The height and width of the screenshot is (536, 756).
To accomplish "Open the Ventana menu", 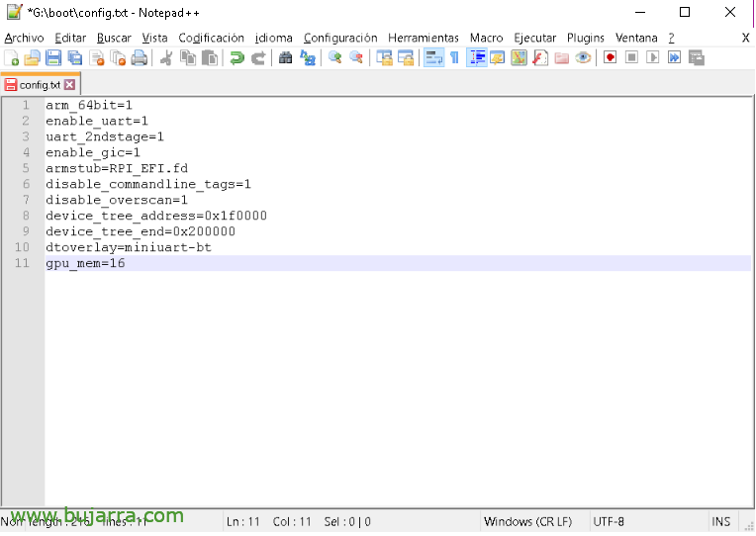I will (636, 38).
